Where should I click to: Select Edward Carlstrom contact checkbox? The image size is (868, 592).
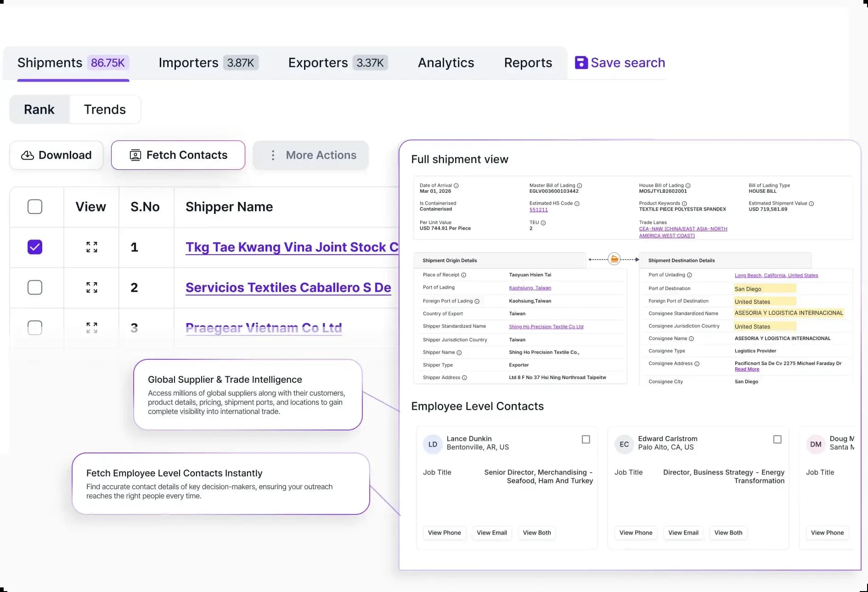[777, 440]
